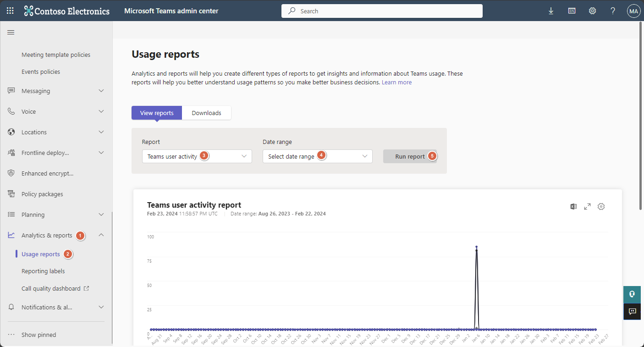Click the Frontline deployment icon
This screenshot has height=347, width=644.
[11, 153]
